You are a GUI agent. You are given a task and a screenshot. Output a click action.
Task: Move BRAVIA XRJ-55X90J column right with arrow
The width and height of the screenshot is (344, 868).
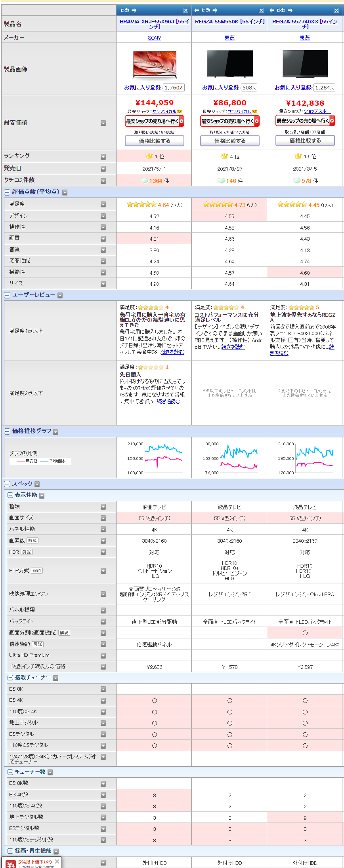click(x=134, y=10)
